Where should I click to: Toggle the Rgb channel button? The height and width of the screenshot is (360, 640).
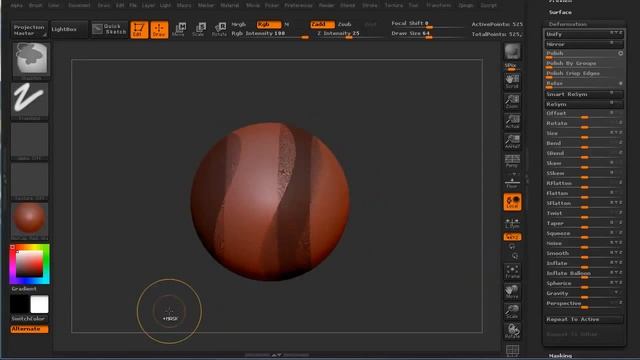pyautogui.click(x=268, y=24)
